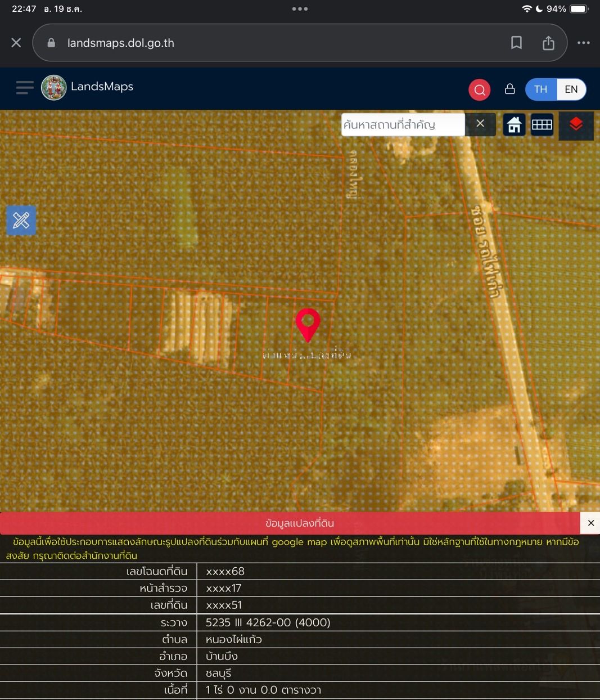Click the LandsMaps logo emblem

coord(54,88)
